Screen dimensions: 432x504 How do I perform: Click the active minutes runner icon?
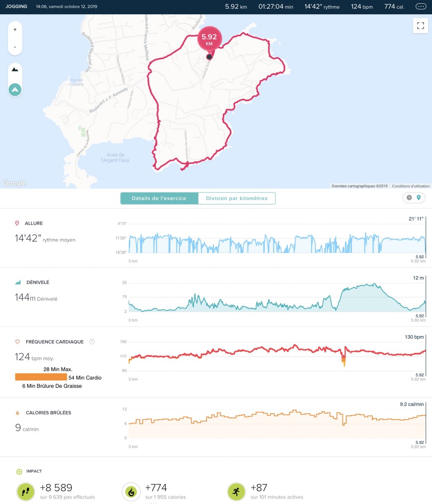tap(236, 492)
